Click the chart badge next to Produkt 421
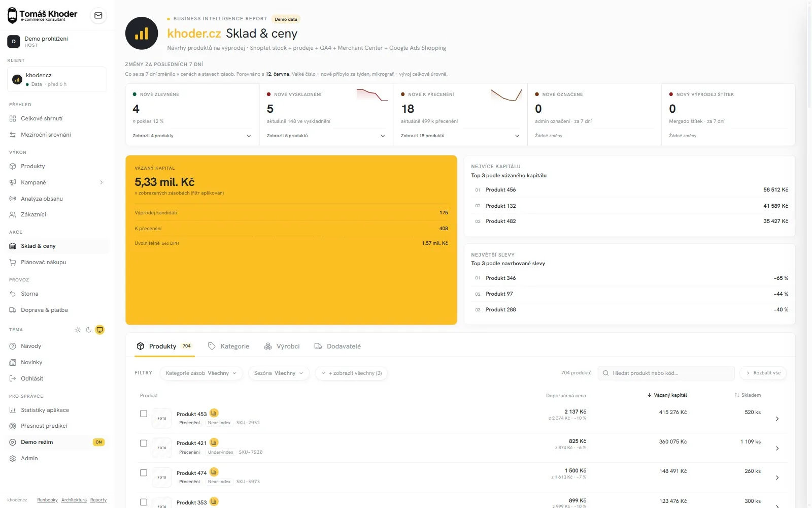This screenshot has width=812, height=508. [214, 442]
